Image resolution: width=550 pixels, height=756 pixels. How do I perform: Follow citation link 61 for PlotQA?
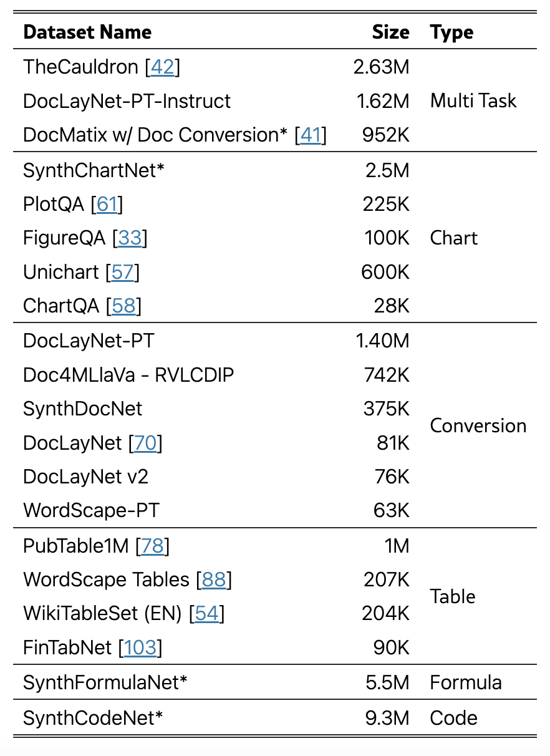click(x=106, y=204)
